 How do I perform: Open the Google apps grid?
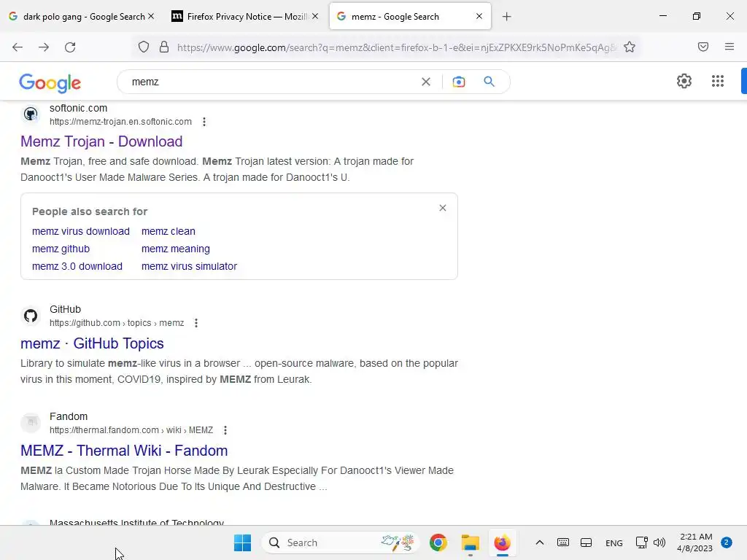coord(718,81)
